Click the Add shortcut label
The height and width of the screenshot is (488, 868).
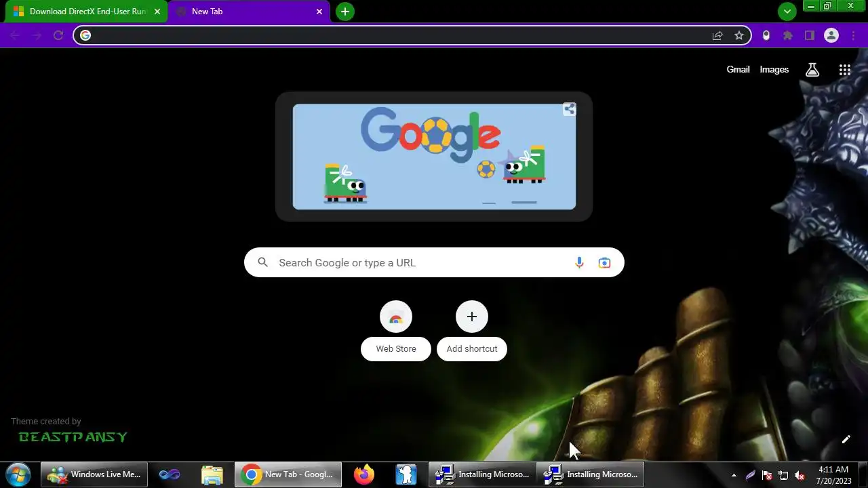click(x=472, y=348)
